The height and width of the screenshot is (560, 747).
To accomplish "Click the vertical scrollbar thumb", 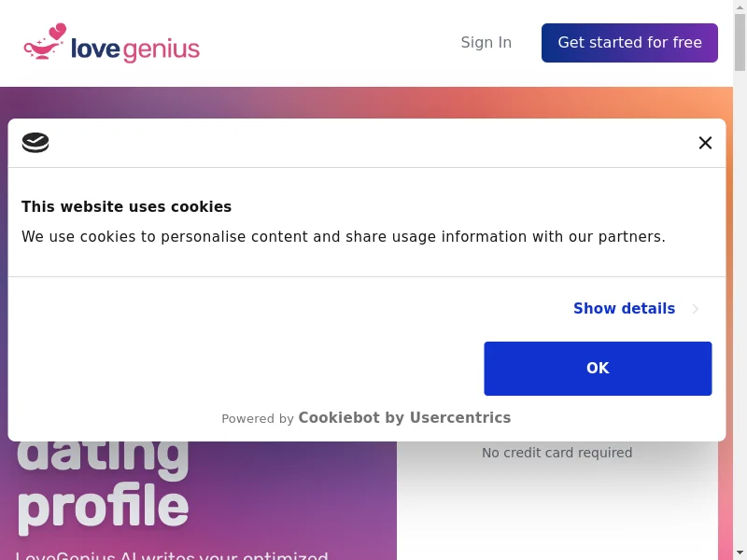I will coord(740,42).
